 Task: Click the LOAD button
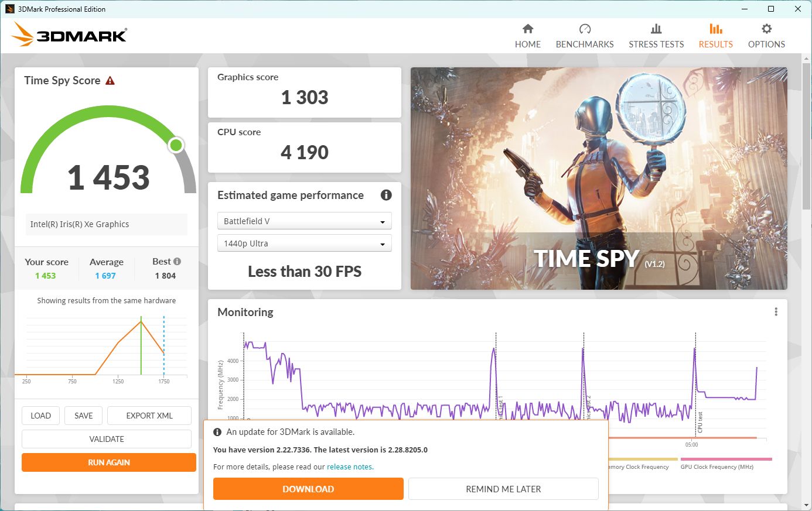click(x=40, y=416)
